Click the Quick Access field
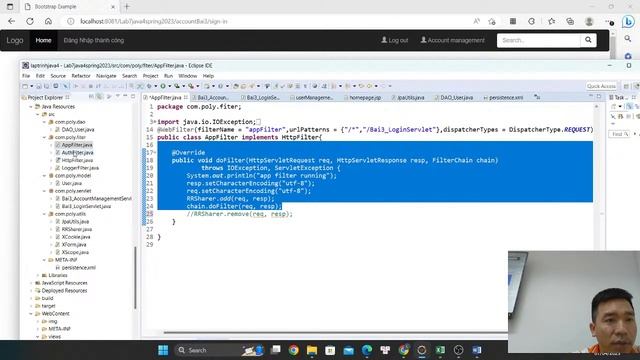Image resolution: width=640 pixels, height=360 pixels. [601, 86]
